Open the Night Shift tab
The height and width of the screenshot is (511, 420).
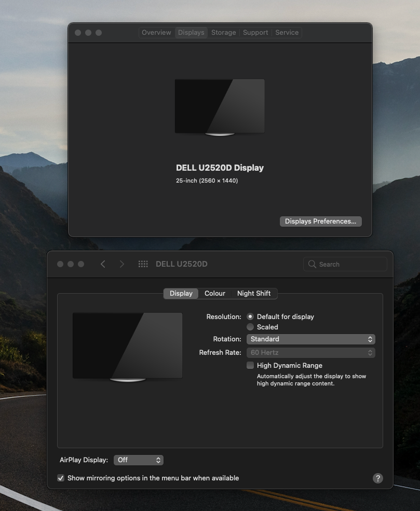(254, 293)
